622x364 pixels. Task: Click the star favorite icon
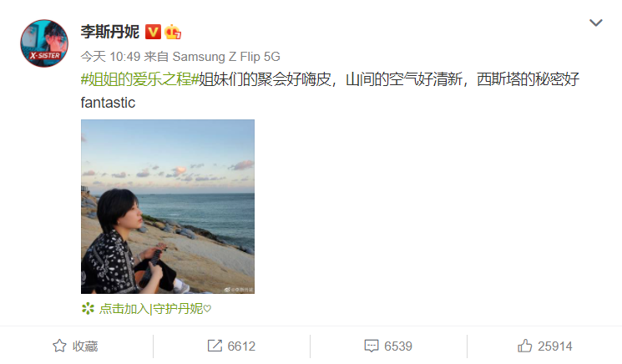point(59,346)
